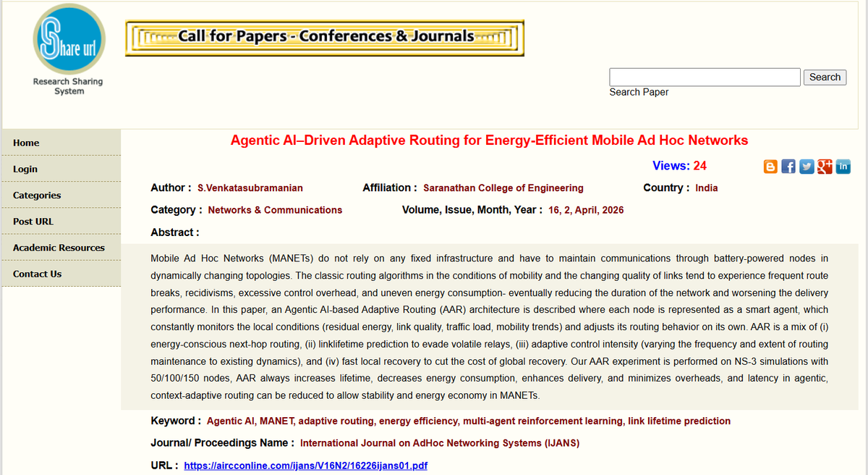Open Call for Papers banner
868x475 pixels.
click(325, 38)
